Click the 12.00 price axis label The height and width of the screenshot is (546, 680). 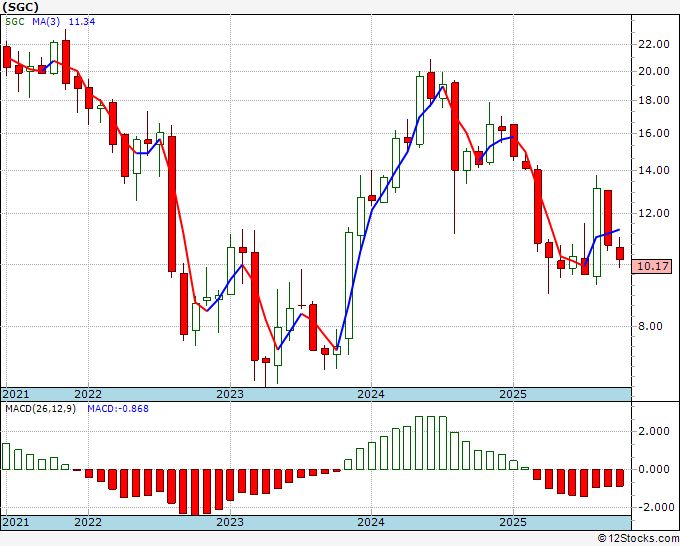pos(654,213)
